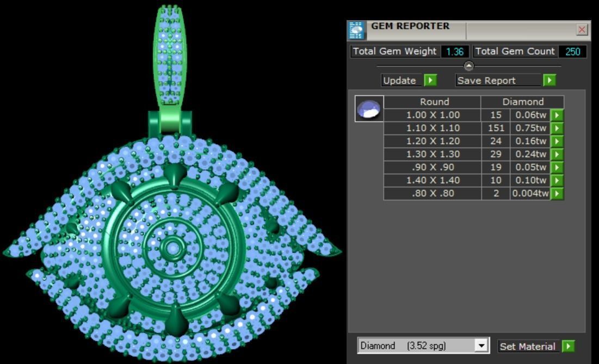Screen dimensions: 599x364
Task: Click the Total Gem Weight label
Action: [394, 51]
